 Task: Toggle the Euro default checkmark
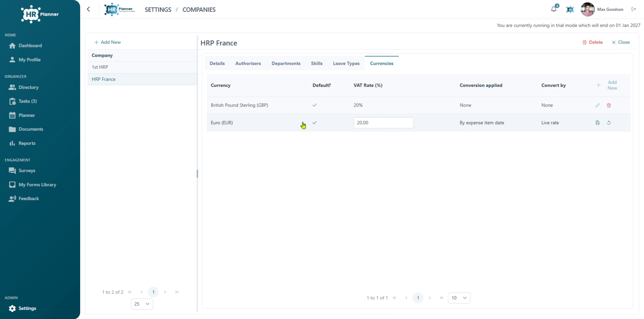click(x=315, y=123)
